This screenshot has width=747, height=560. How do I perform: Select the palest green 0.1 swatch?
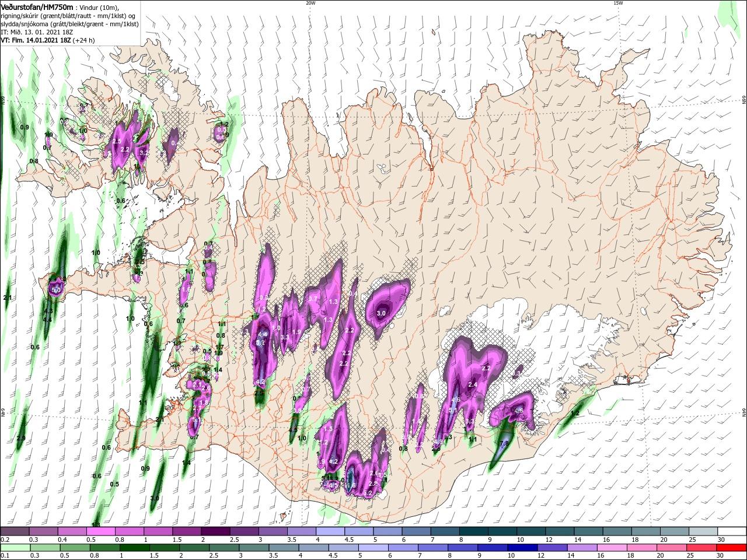pos(15,548)
